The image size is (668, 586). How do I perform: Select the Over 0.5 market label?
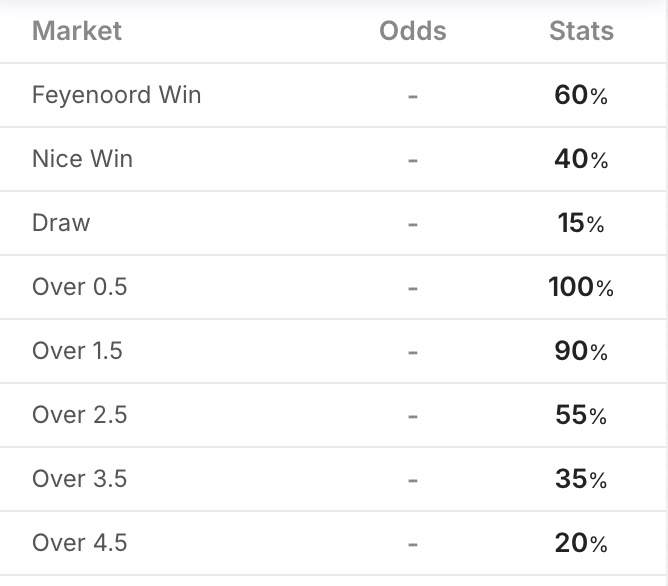(80, 287)
